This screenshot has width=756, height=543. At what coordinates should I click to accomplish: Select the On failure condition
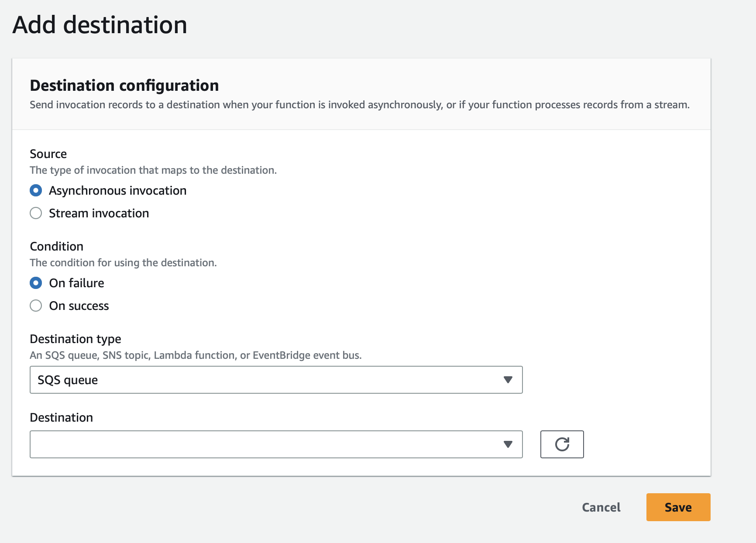coord(36,283)
